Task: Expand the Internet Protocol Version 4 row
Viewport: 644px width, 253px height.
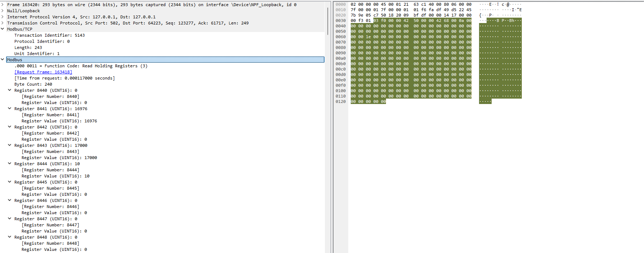Action: click(x=3, y=17)
